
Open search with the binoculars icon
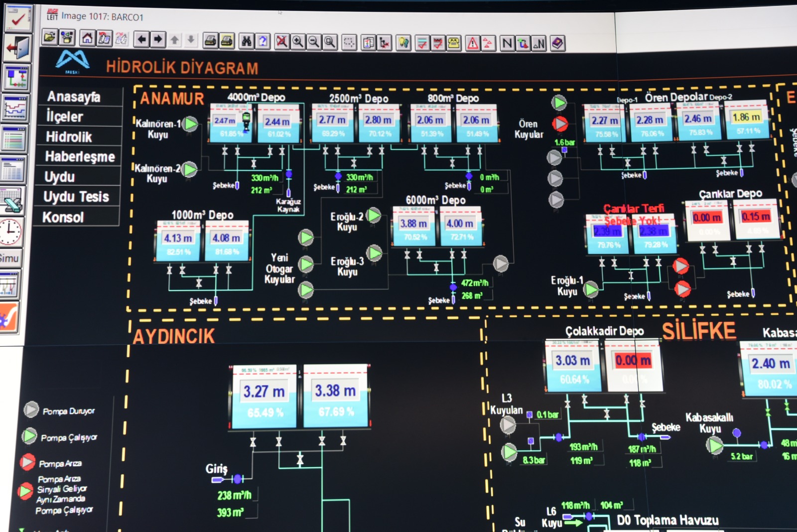[x=247, y=41]
